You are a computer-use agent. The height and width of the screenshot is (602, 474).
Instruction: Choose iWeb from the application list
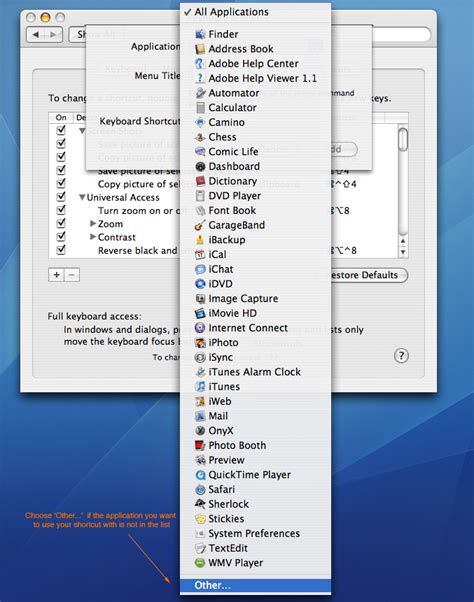click(255, 401)
